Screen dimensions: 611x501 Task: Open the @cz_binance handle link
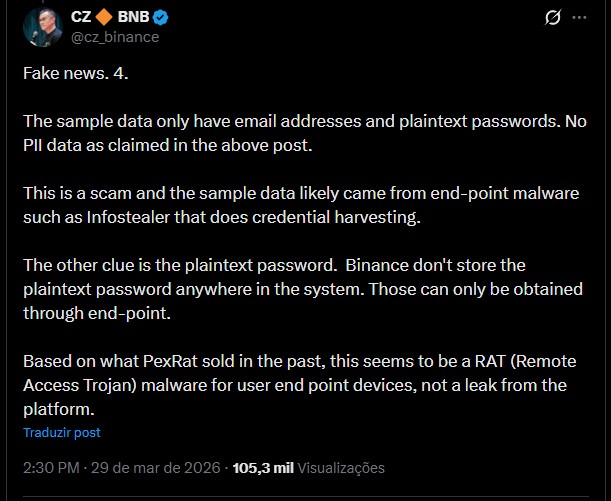(115, 37)
